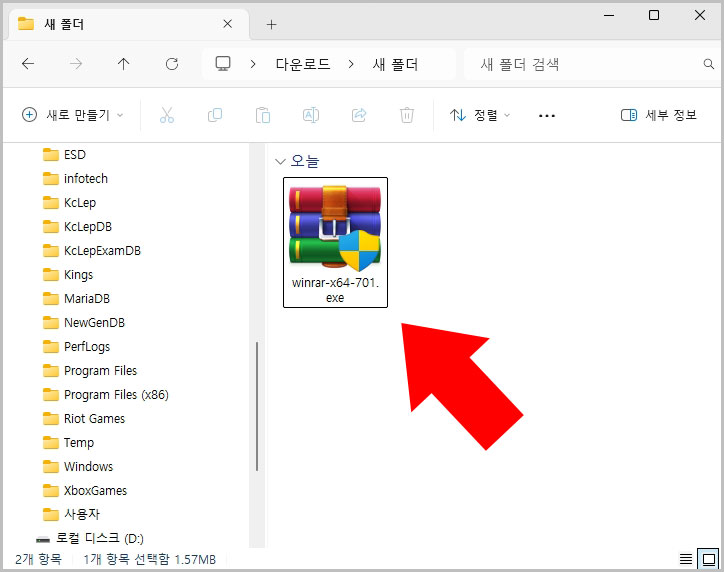
Task: Expand breadcrumb chevron before 다운로드
Action: click(253, 64)
